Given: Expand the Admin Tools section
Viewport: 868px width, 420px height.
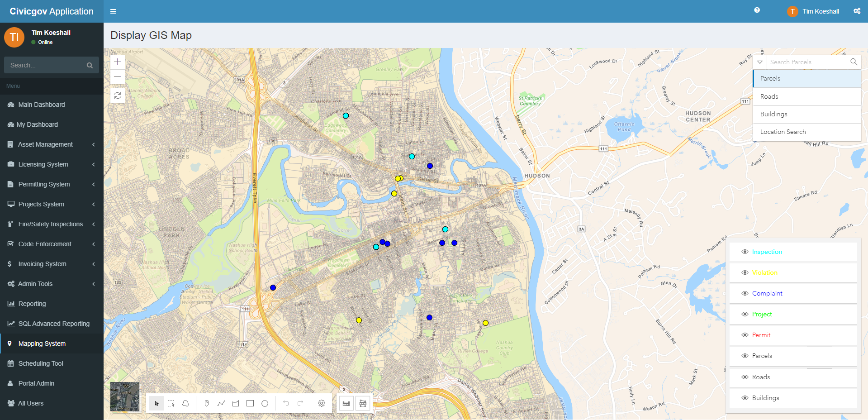Looking at the screenshot, I should click(x=35, y=283).
